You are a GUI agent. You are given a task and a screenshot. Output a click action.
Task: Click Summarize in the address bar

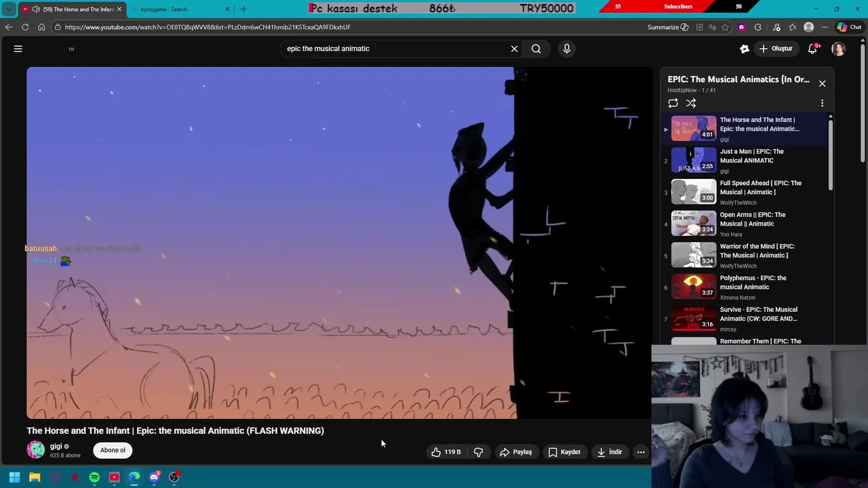tap(667, 27)
